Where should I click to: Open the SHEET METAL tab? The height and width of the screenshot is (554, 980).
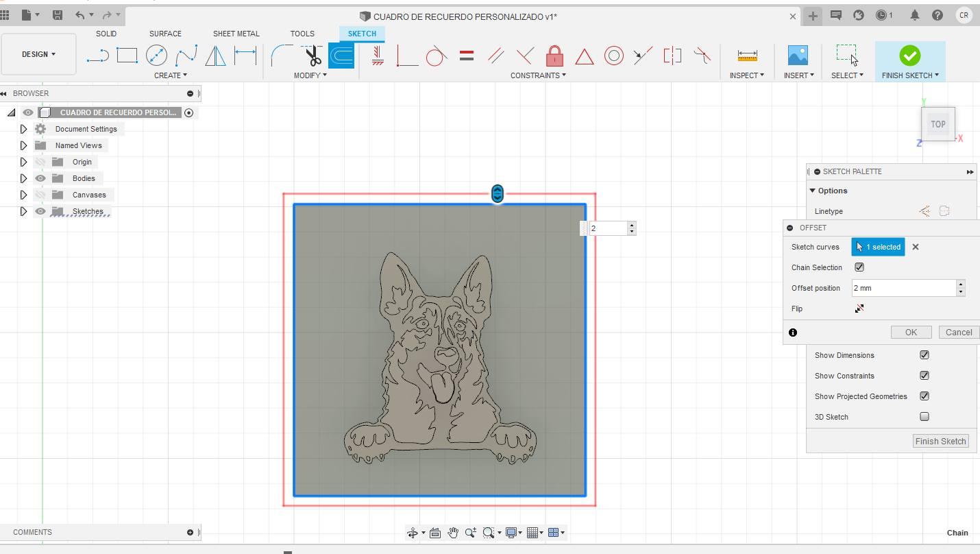236,34
